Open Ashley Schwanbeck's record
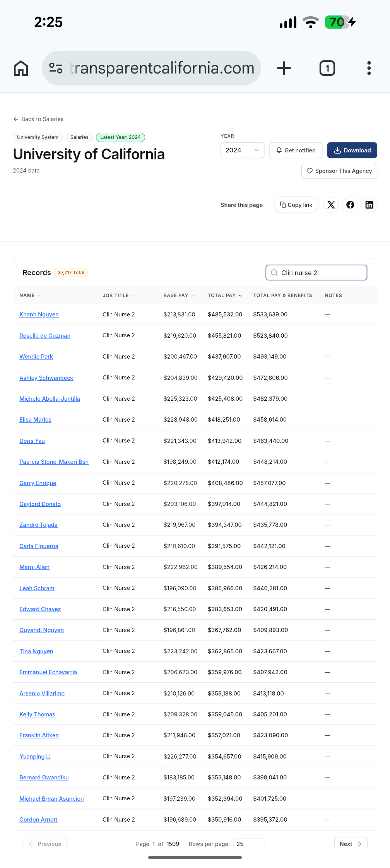The height and width of the screenshot is (868, 390). point(46,378)
